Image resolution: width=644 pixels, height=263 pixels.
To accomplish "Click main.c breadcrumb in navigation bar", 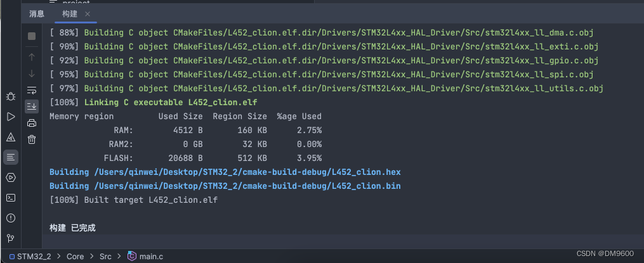I will click(x=151, y=257).
